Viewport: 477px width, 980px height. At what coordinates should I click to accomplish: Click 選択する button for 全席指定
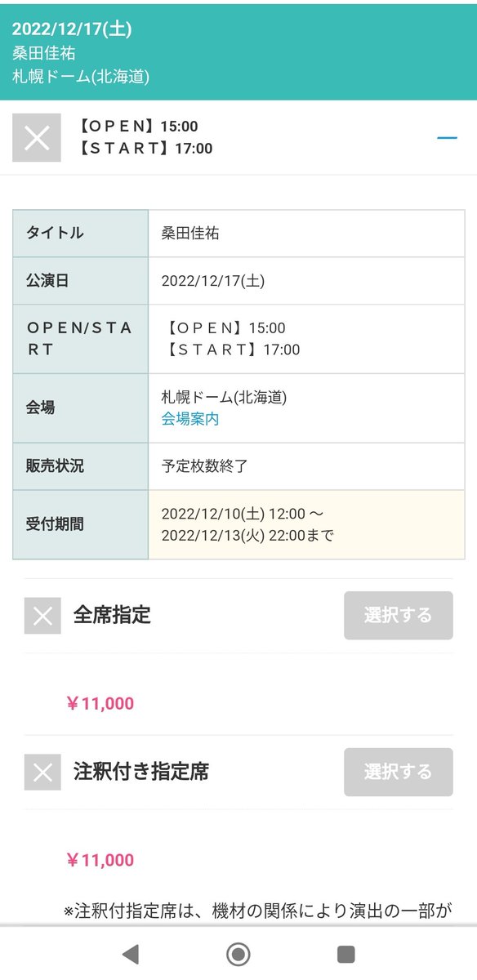[398, 615]
